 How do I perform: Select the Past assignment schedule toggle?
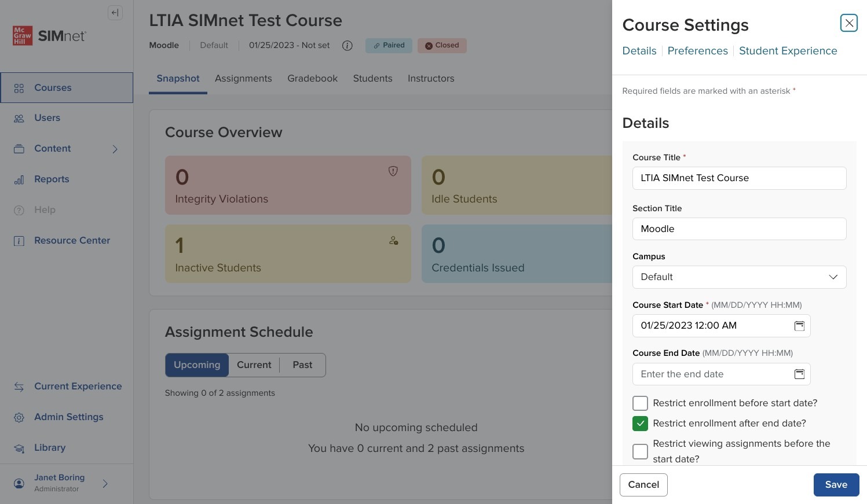[x=302, y=365]
